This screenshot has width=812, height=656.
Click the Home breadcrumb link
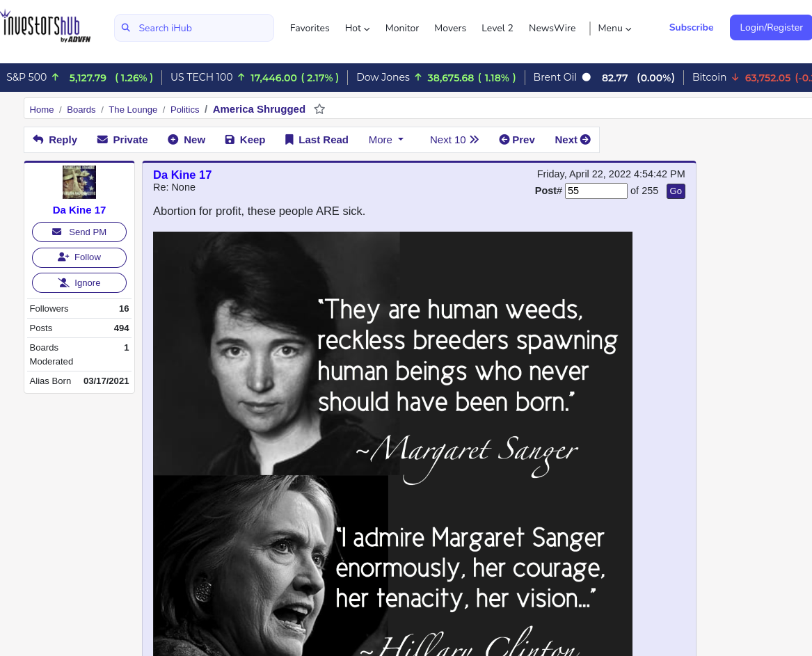[x=42, y=110]
